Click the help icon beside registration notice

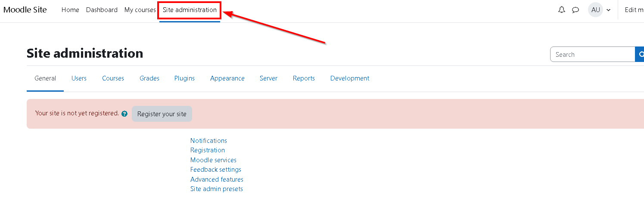(124, 114)
